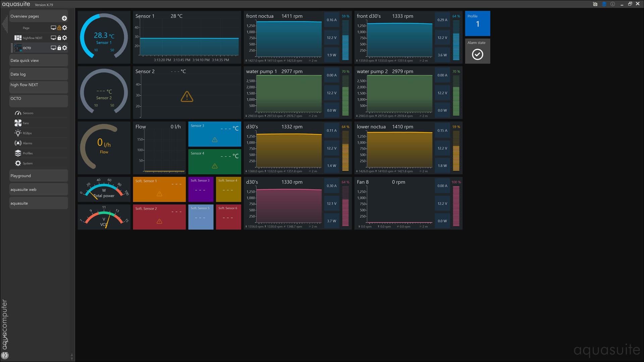Click water pump 1 70% power bar
The height and width of the screenshot is (362, 644).
(345, 96)
